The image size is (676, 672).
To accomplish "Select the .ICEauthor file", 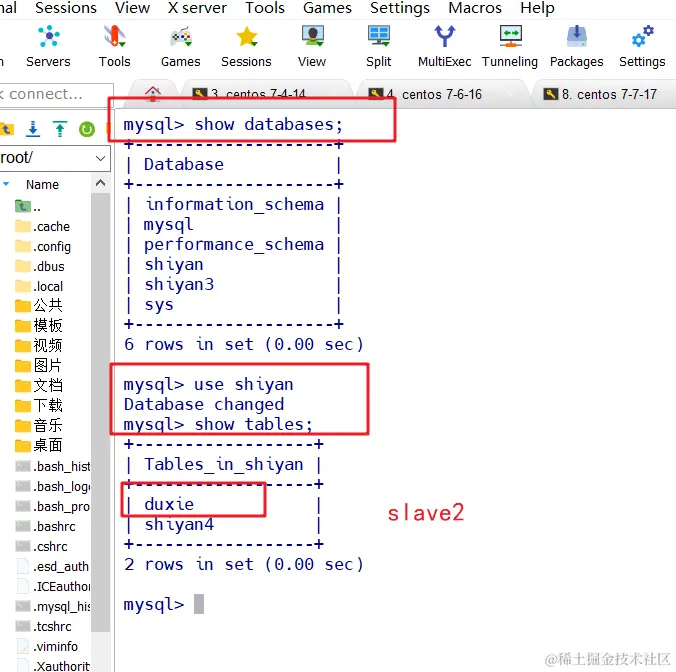I will click(53, 587).
